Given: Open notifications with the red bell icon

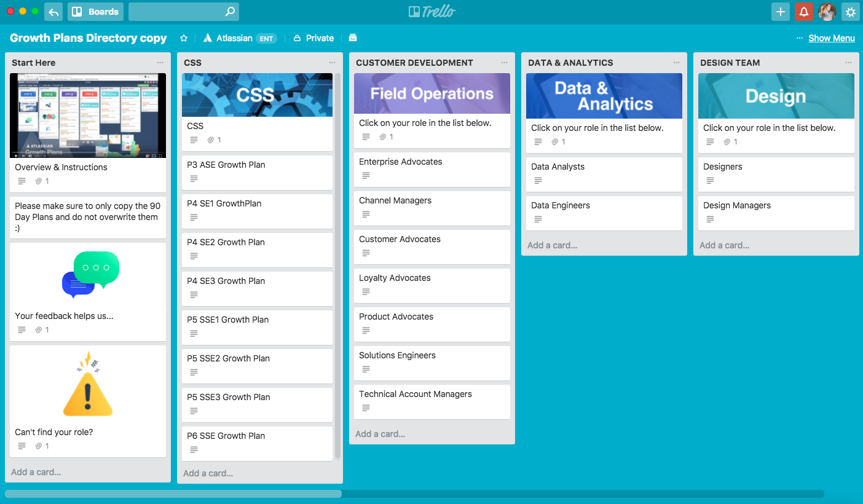Looking at the screenshot, I should pyautogui.click(x=804, y=12).
